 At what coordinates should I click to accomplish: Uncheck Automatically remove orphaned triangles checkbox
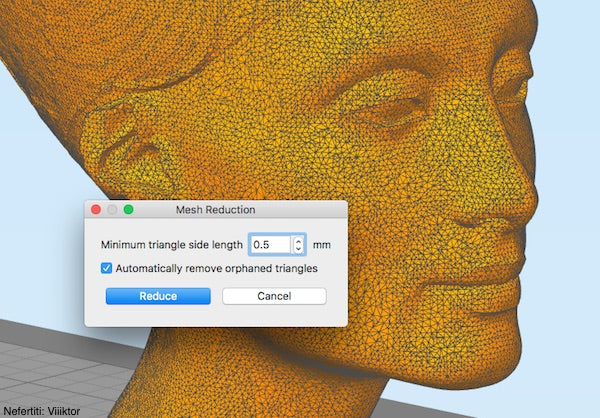(x=107, y=268)
